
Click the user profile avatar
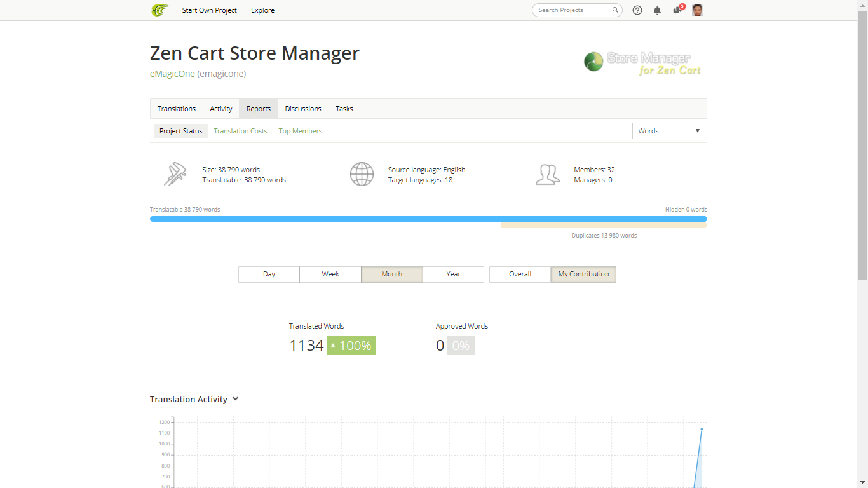(697, 10)
